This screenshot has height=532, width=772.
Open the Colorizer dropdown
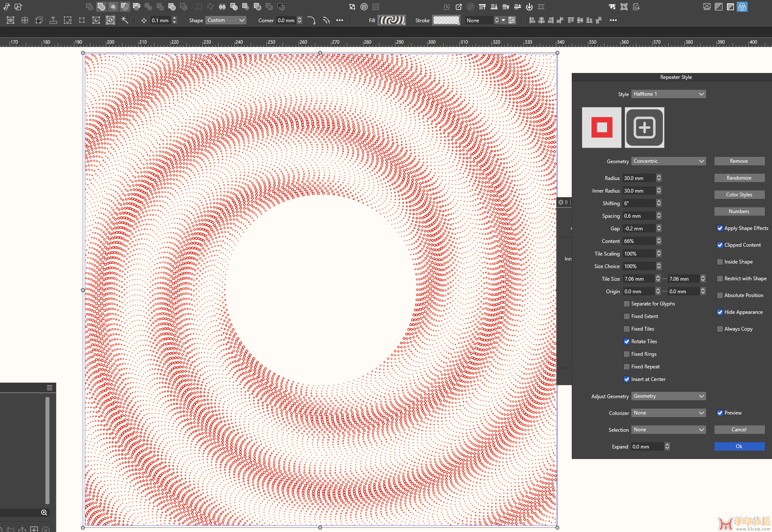pyautogui.click(x=669, y=413)
